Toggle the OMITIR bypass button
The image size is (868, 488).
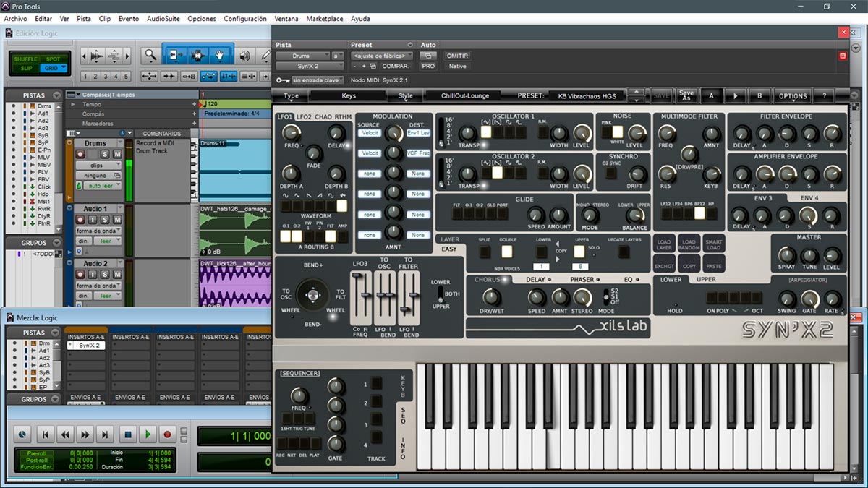457,56
